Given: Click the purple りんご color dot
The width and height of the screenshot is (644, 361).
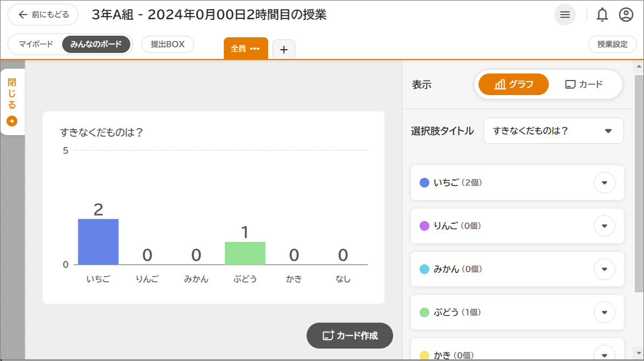Looking at the screenshot, I should click(x=424, y=226).
